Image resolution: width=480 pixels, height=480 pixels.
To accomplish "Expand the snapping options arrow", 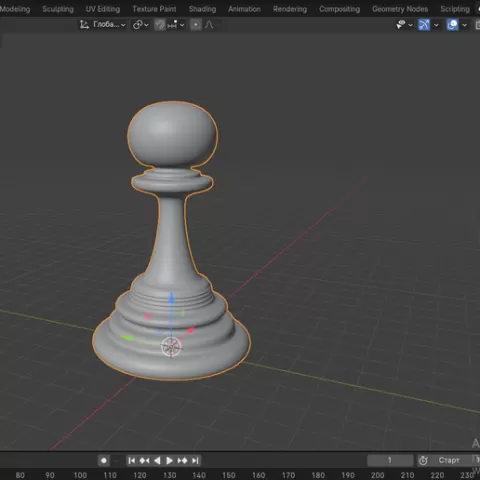I will point(182,25).
